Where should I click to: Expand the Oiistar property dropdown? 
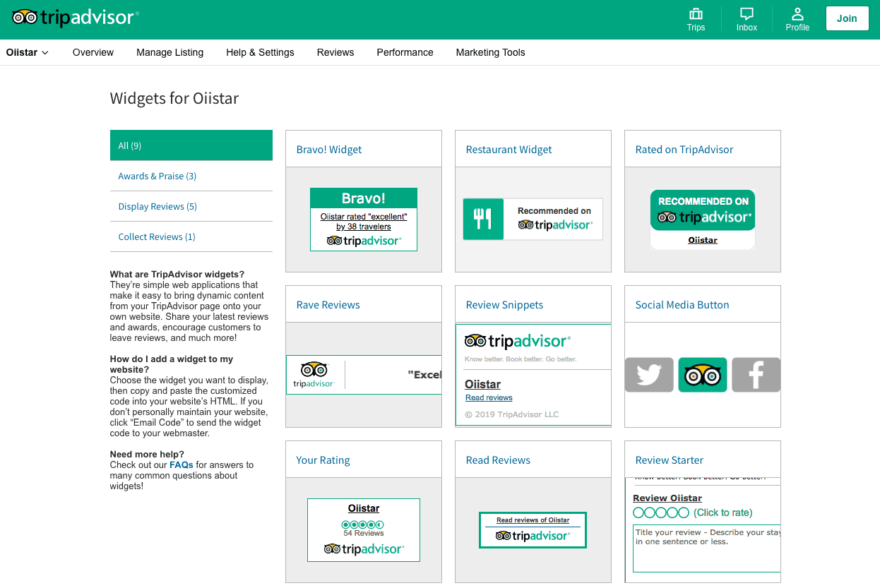click(28, 52)
